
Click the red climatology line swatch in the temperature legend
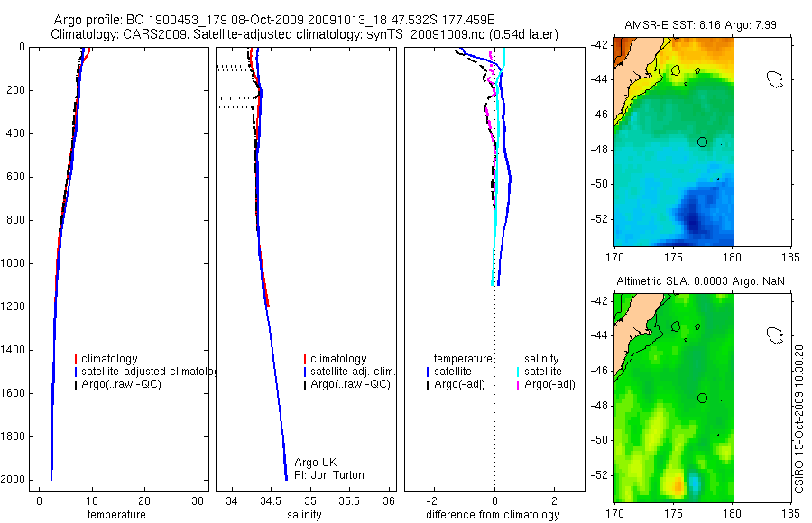tap(76, 359)
